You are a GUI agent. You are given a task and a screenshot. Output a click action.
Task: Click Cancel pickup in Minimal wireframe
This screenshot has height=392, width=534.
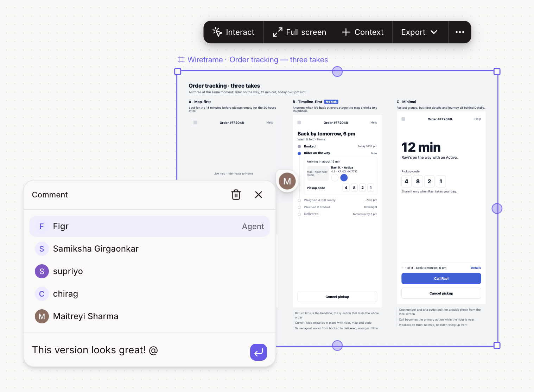click(x=441, y=293)
